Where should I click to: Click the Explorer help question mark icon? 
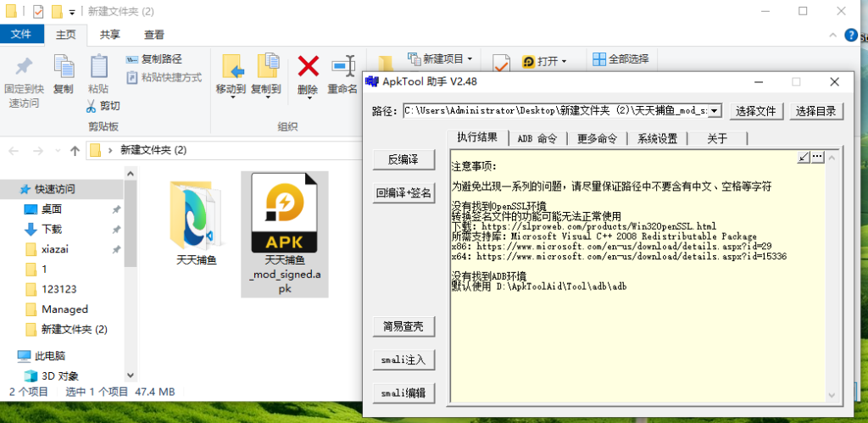[x=851, y=35]
